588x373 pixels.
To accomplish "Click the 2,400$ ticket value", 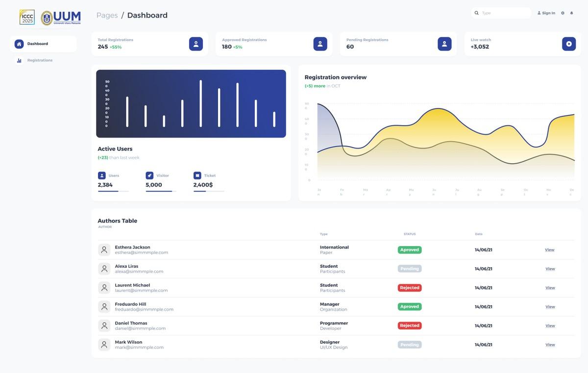I will 203,185.
